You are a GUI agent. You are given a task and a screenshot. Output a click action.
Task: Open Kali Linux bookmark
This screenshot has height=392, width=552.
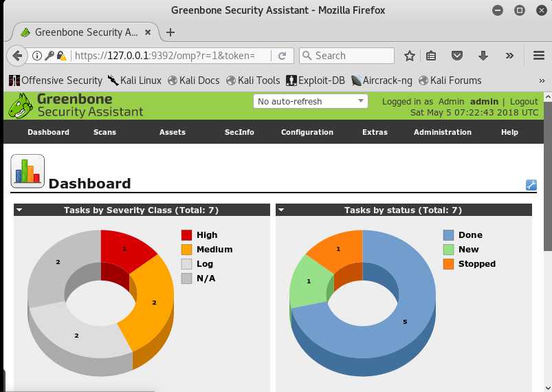point(135,80)
